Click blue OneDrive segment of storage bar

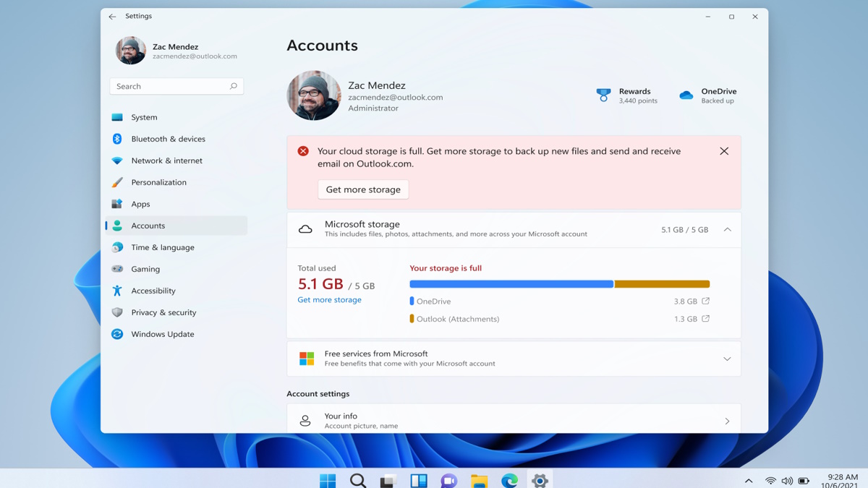pos(511,284)
